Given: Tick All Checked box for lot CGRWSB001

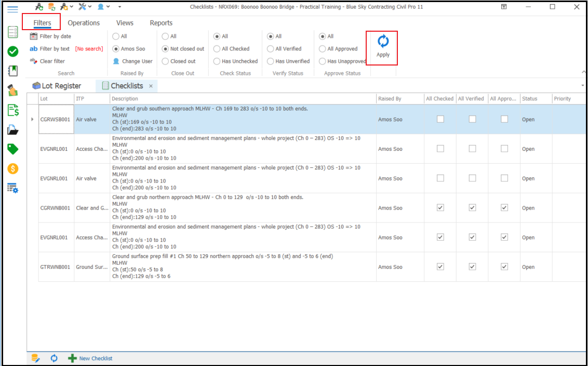Looking at the screenshot, I should [440, 119].
